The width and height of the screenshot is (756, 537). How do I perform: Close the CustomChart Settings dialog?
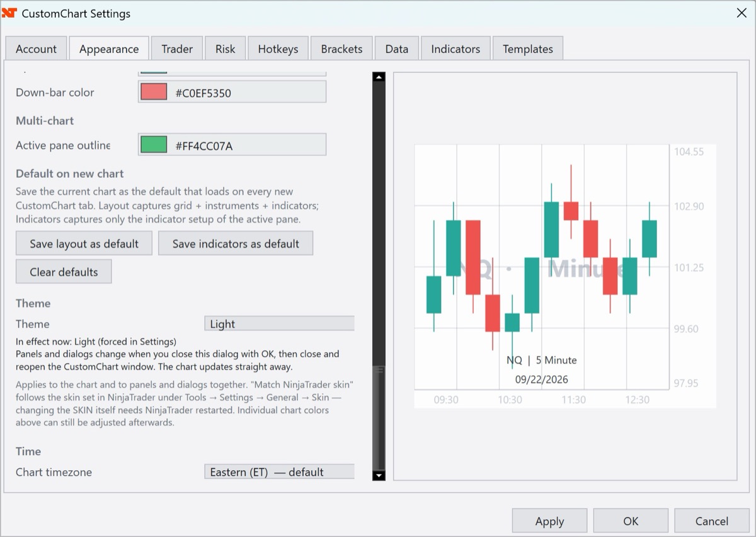tap(742, 13)
